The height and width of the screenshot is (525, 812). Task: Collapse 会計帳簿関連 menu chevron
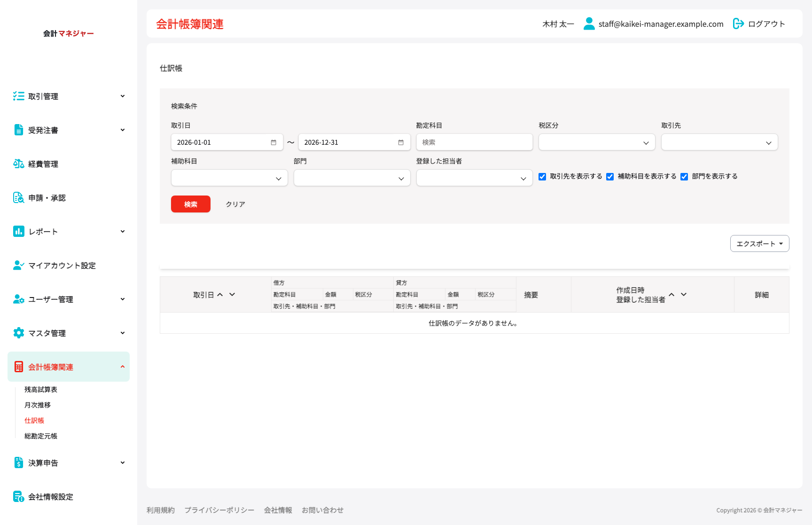coord(123,367)
